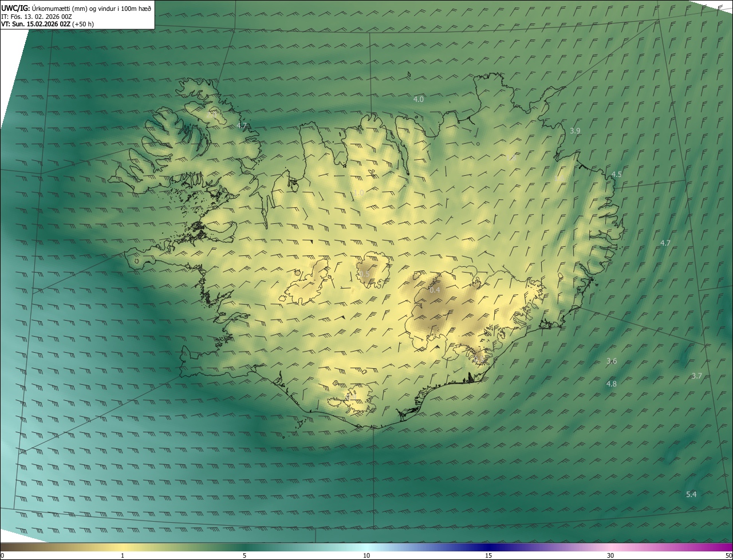The image size is (733, 560).
Task: Click the title 'Úrkomumætti (mm) og vindur í 100m hæð'
Action: [92, 8]
